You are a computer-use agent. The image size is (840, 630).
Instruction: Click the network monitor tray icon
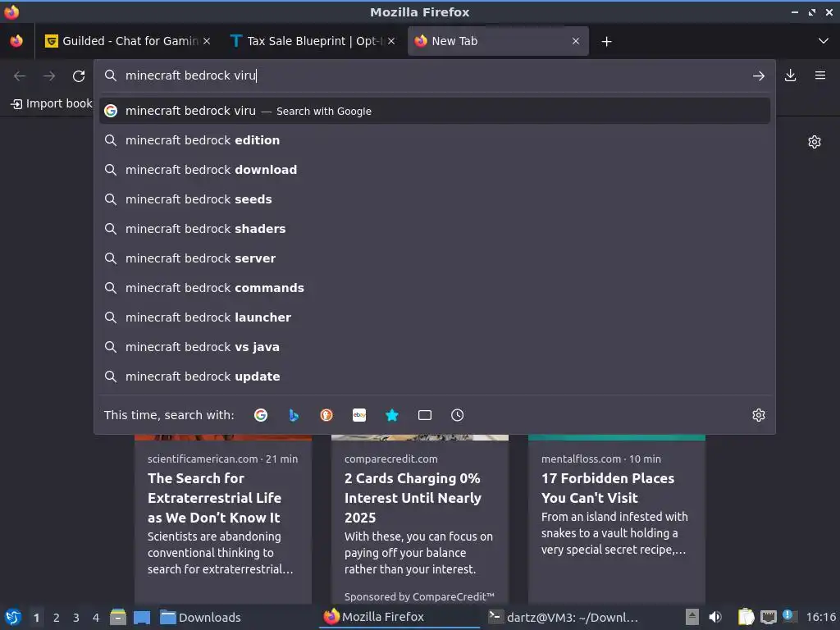pos(768,617)
